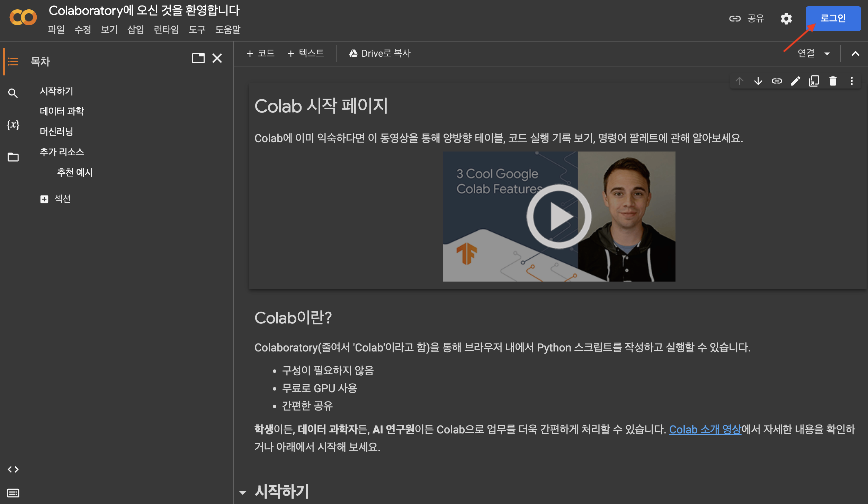Open the 파일 menu
Image resolution: width=868 pixels, height=504 pixels.
(56, 30)
